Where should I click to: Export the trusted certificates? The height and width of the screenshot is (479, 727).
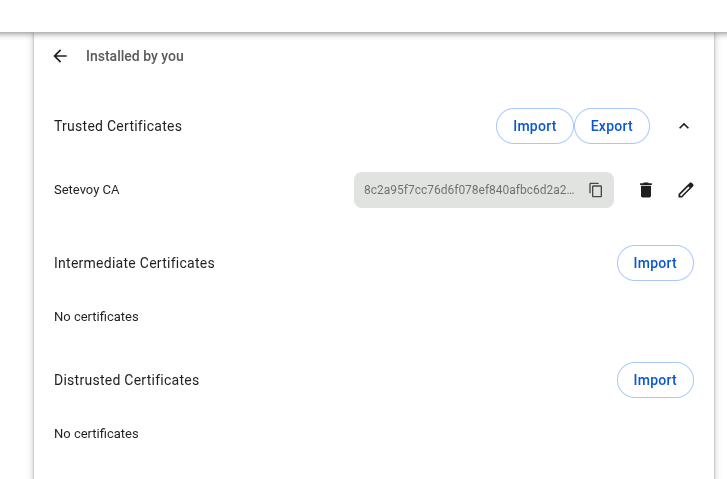611,126
